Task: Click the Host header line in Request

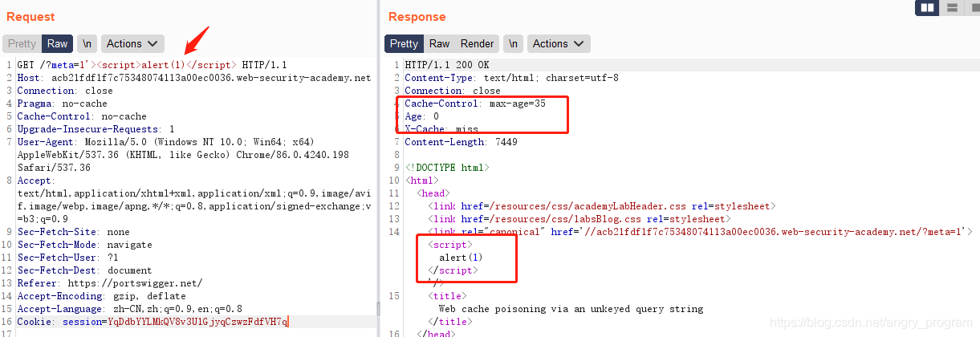Action: coord(194,78)
